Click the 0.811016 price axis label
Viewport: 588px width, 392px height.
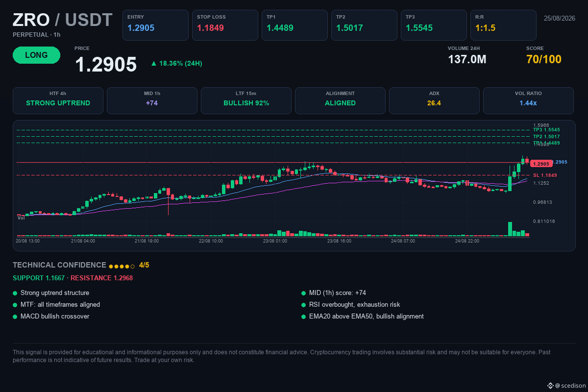[544, 221]
